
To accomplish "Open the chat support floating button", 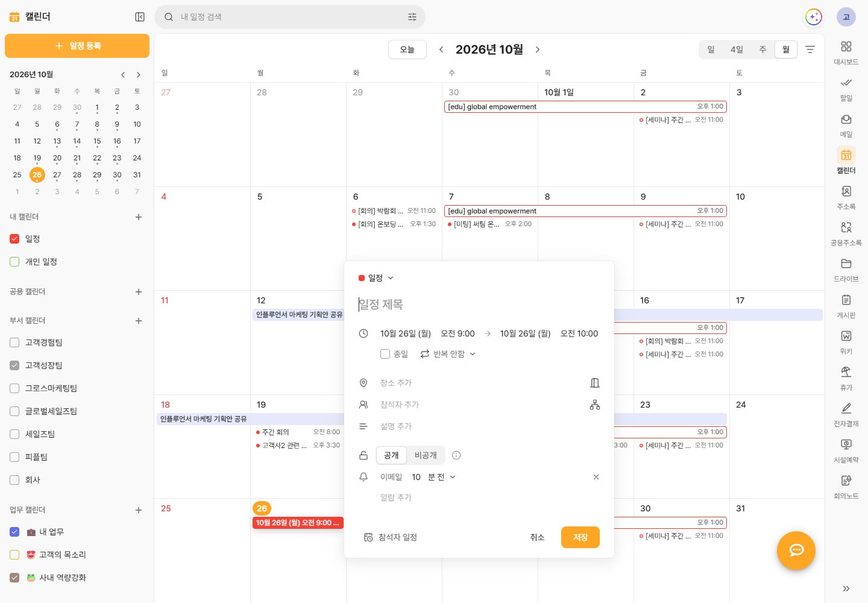I will pyautogui.click(x=796, y=550).
